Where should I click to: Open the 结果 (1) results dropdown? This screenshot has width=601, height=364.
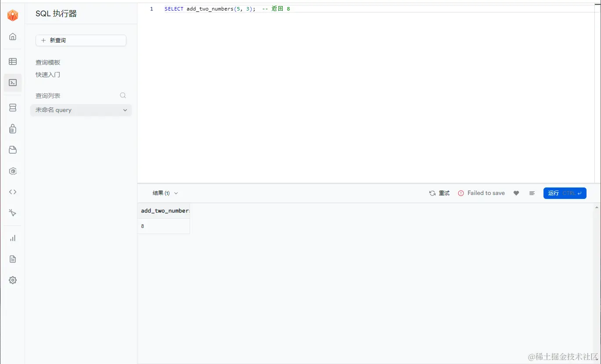(x=166, y=193)
